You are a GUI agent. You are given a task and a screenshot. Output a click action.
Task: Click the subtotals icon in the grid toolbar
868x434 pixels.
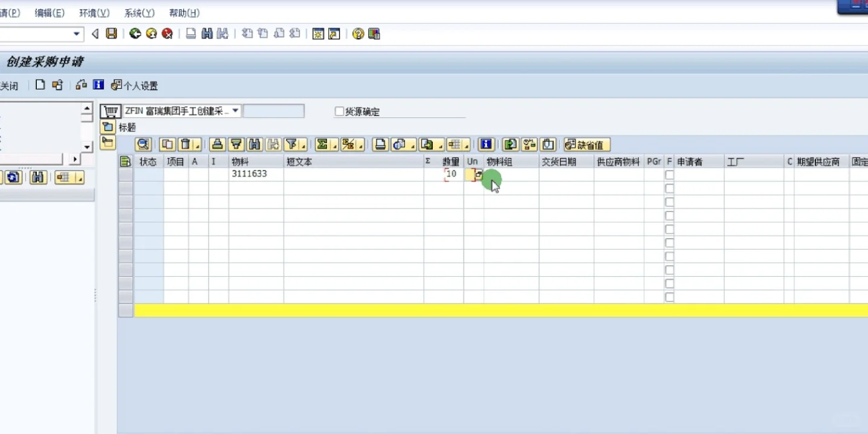pyautogui.click(x=349, y=144)
